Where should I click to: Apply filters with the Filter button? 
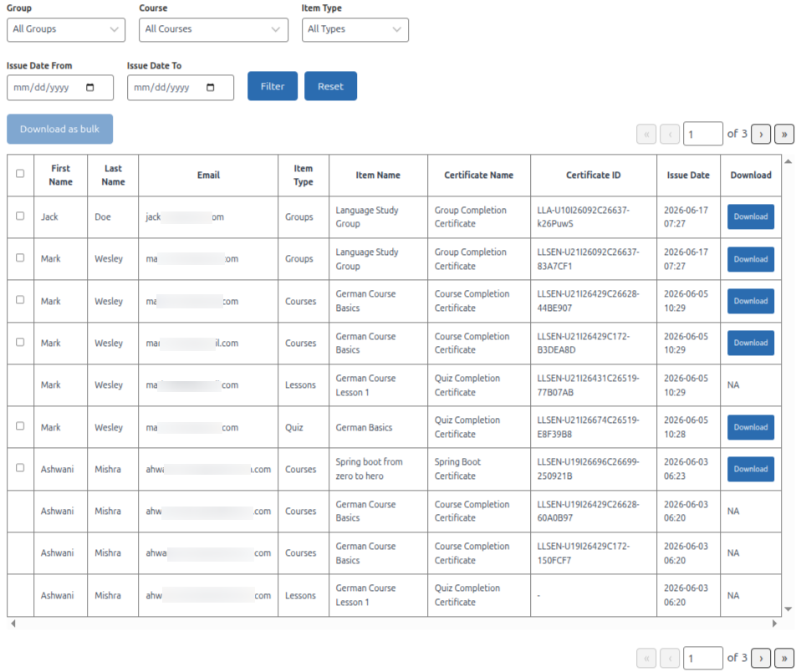273,86
